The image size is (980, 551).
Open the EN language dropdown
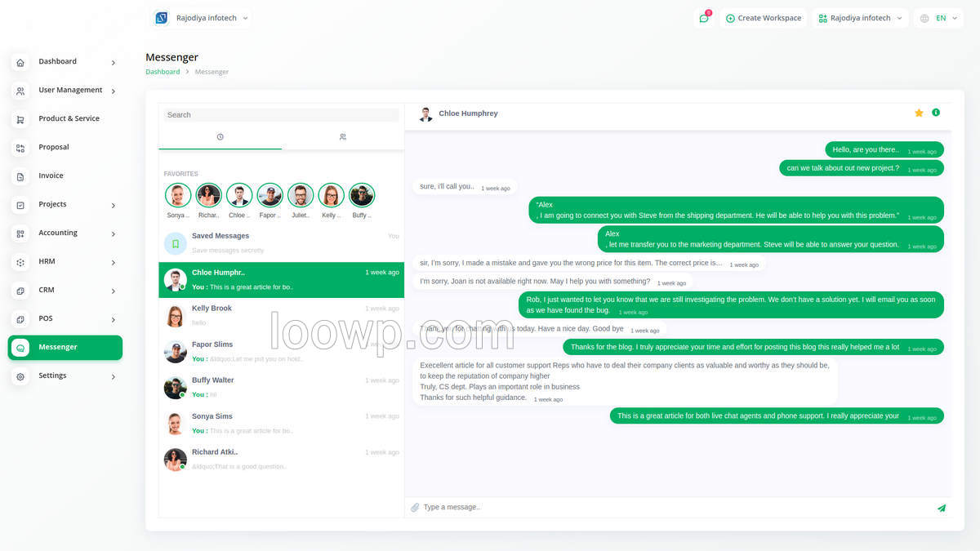[x=940, y=18]
